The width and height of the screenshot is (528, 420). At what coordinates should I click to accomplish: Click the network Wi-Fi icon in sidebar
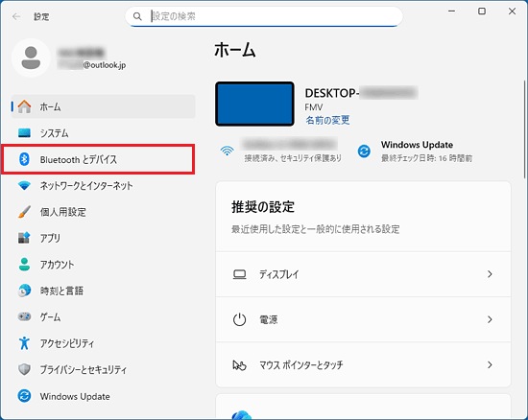(24, 185)
